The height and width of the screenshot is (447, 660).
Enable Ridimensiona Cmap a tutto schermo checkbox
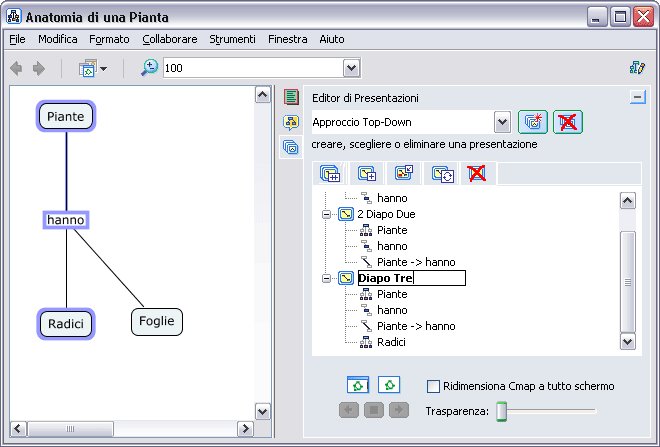click(x=433, y=386)
